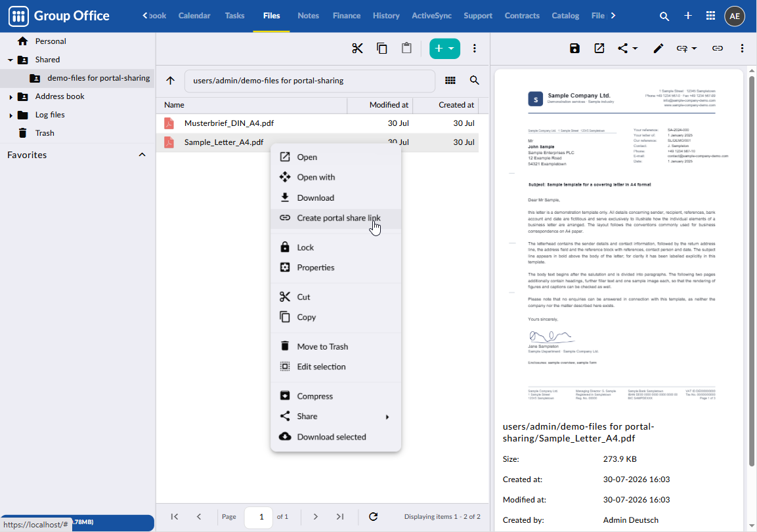757x532 pixels.
Task: Choose Cut from context menu
Action: [x=335, y=297]
